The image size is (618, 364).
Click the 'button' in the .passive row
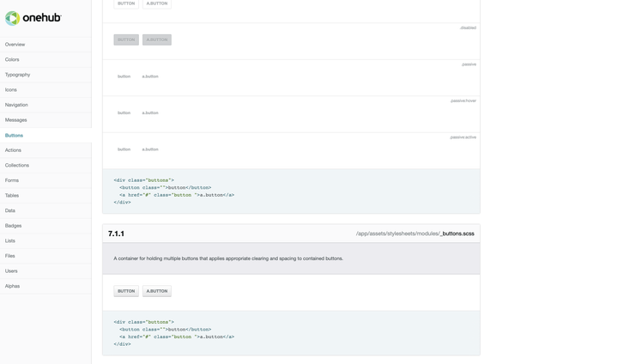[124, 76]
